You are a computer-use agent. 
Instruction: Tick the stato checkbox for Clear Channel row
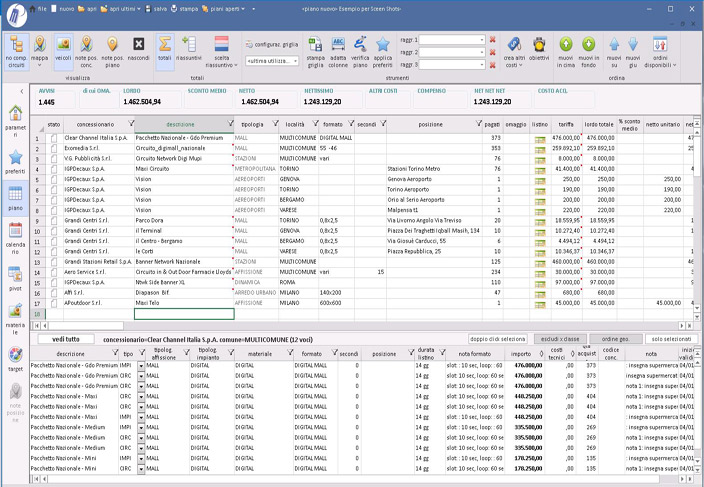click(54, 137)
